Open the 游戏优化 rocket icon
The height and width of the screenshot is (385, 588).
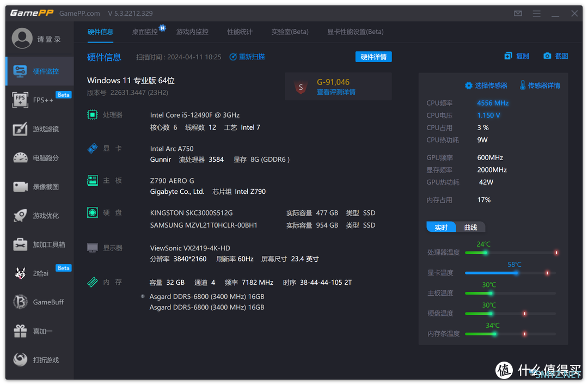[20, 216]
